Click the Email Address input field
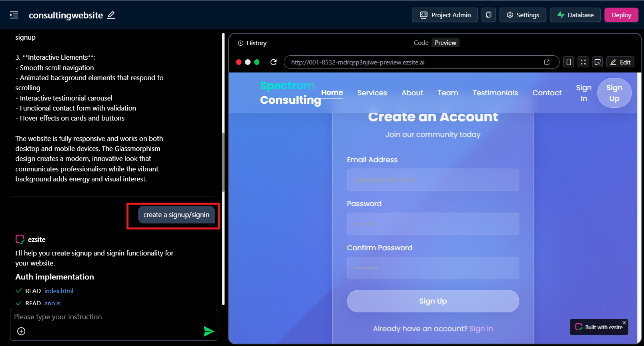Viewport: 644px width, 346px height. coord(433,180)
